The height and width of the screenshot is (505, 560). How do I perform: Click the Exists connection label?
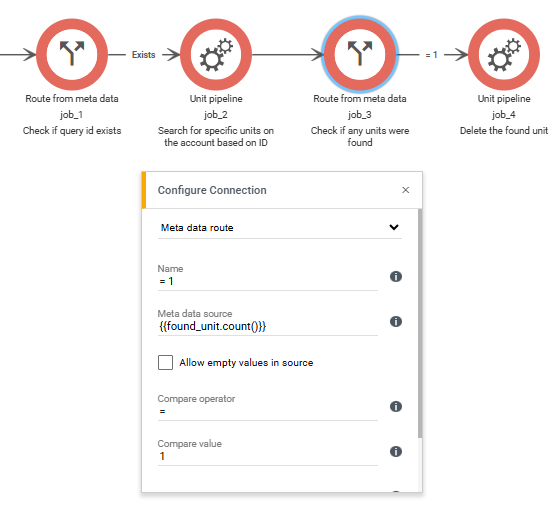point(144,55)
